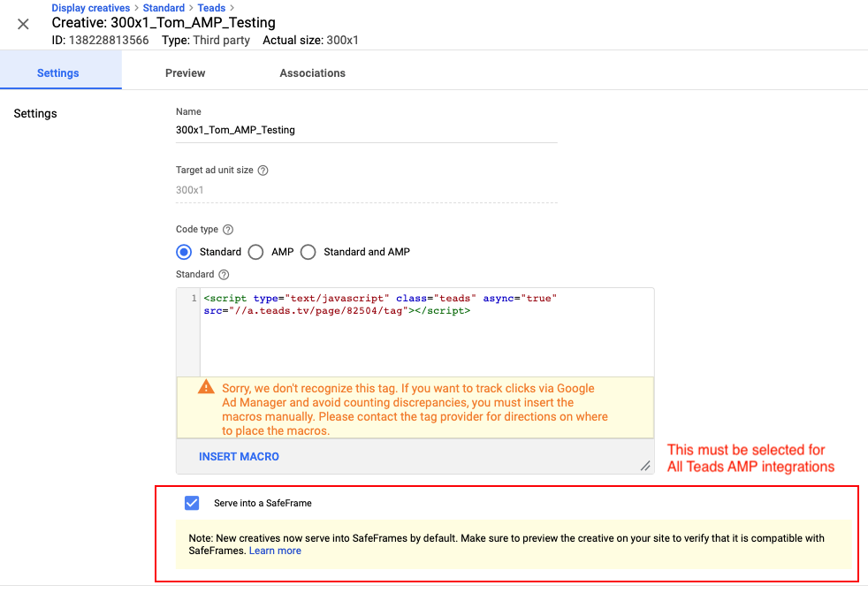Click the Type: Third party text
Screen dimensions: 868x593
(206, 41)
